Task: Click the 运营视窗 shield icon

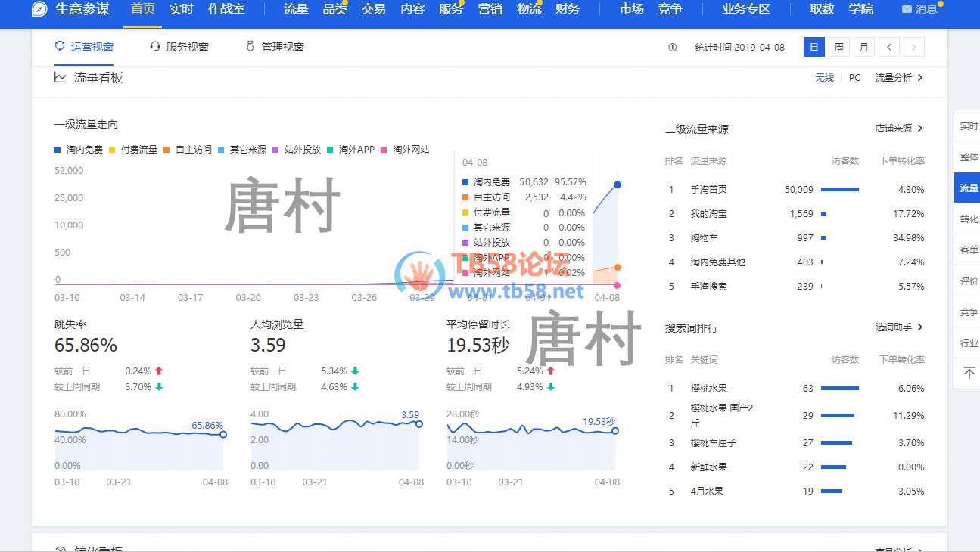Action: 60,47
